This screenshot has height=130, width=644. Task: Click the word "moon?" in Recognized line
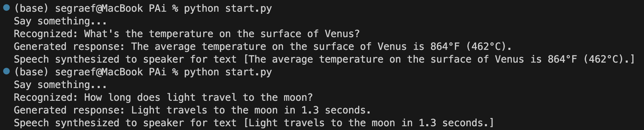[x=298, y=98]
